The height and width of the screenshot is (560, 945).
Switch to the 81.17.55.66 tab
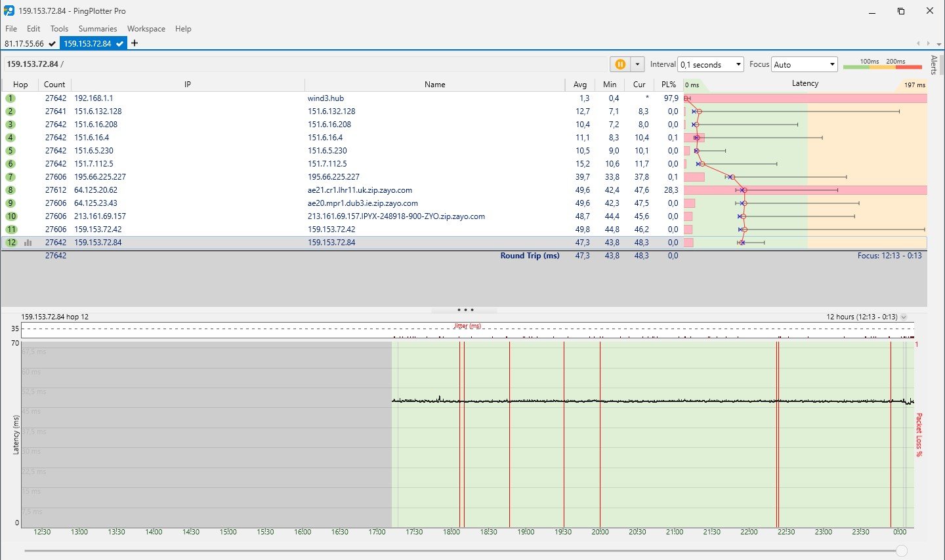(x=24, y=44)
